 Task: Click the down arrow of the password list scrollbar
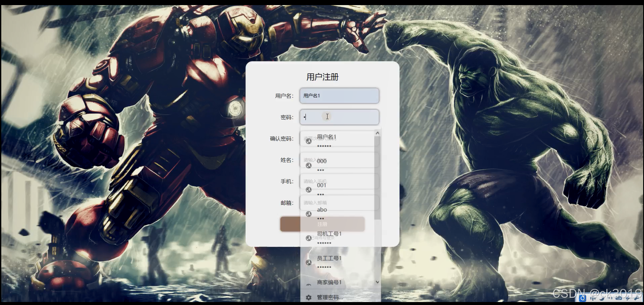pos(378,282)
